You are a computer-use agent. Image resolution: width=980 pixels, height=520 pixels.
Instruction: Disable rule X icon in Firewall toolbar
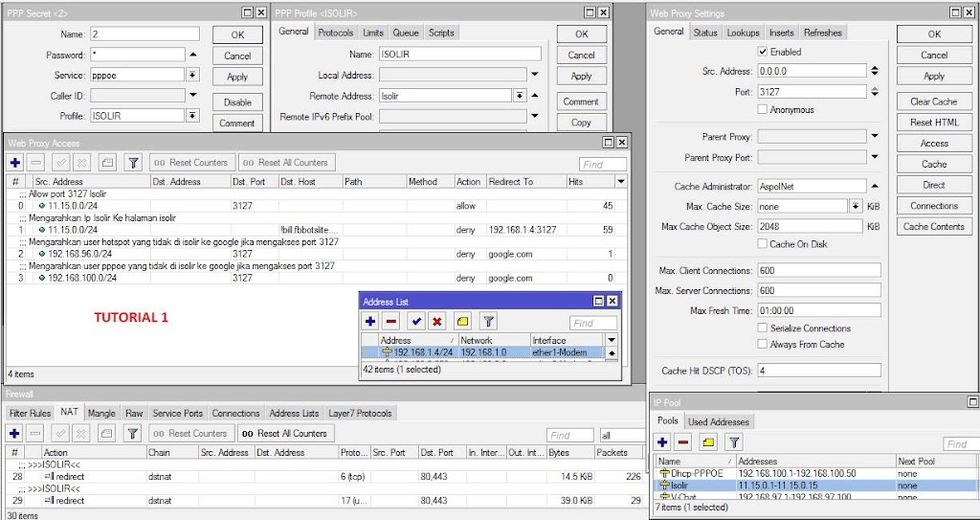click(x=81, y=433)
